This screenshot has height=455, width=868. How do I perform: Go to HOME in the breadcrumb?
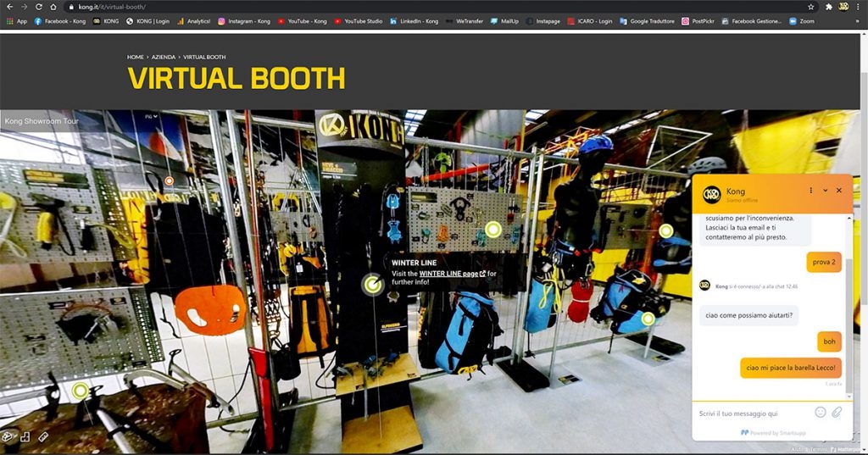[x=135, y=57]
